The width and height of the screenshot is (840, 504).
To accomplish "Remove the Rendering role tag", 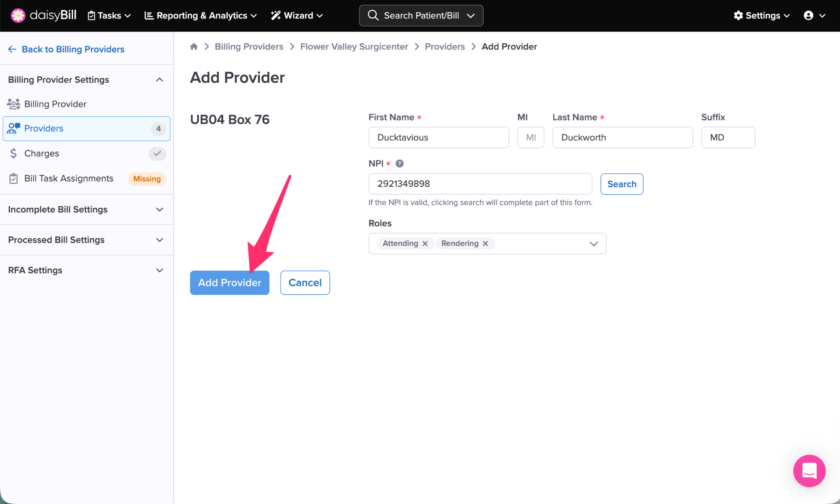I will (x=486, y=244).
